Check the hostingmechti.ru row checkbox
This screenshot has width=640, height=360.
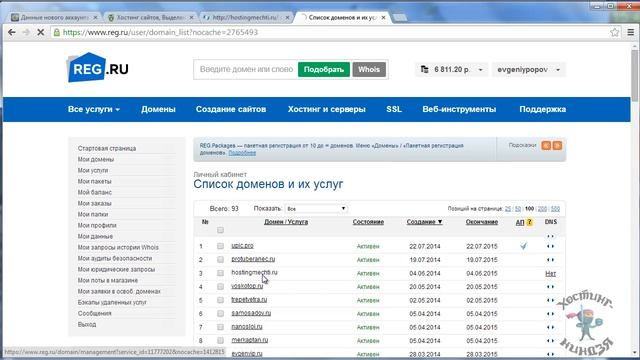point(220,273)
